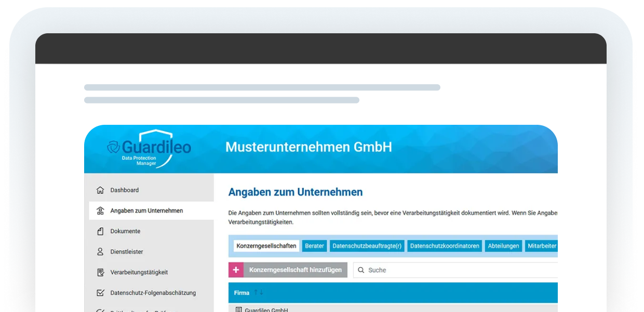Click the Dokumente file icon
The width and height of the screenshot is (644, 312).
[100, 231]
